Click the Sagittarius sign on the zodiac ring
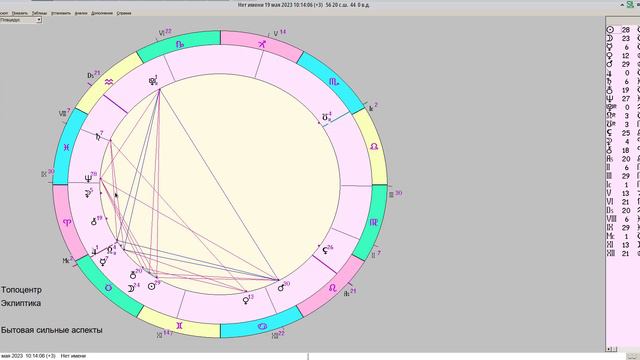Image resolution: width=640 pixels, height=360 pixels. tap(262, 44)
